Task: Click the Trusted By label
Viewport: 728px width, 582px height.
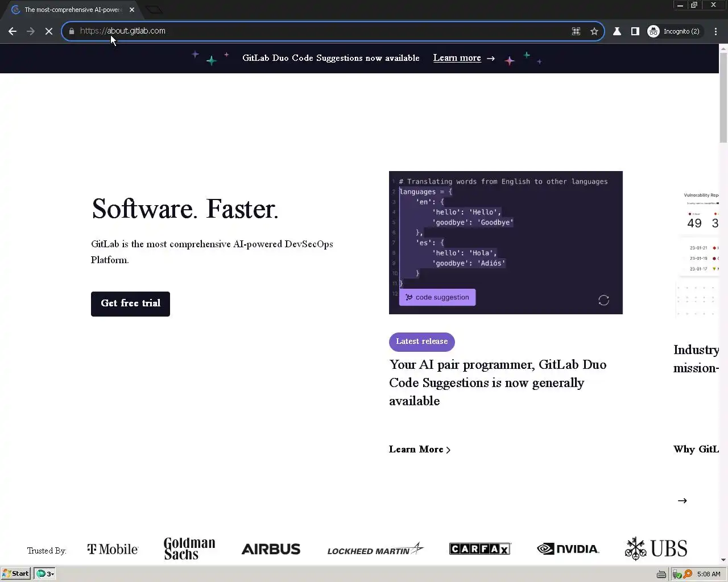Action: pos(47,551)
